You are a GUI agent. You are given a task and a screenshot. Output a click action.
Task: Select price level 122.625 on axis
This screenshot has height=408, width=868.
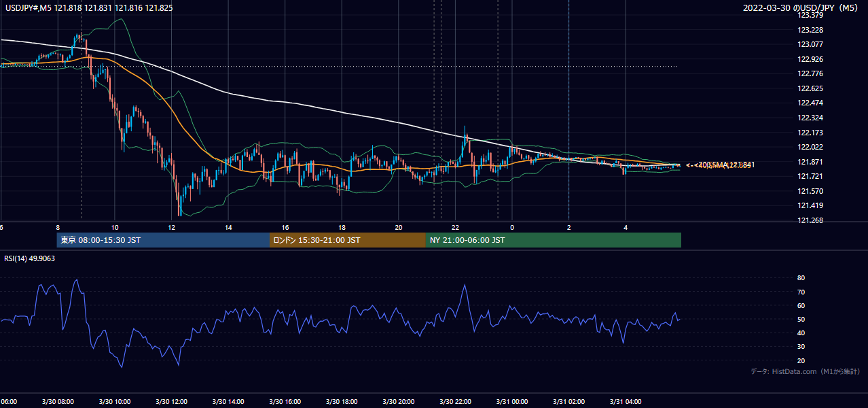[810, 88]
